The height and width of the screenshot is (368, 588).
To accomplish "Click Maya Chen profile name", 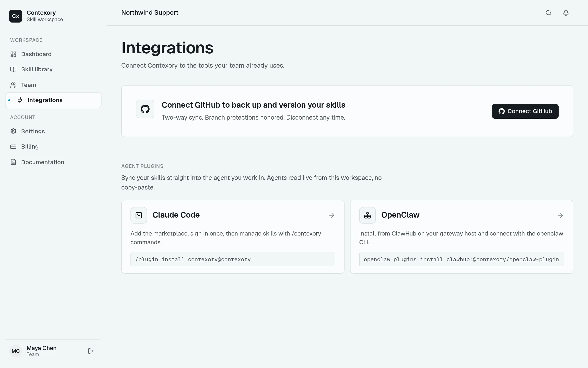I will [42, 348].
